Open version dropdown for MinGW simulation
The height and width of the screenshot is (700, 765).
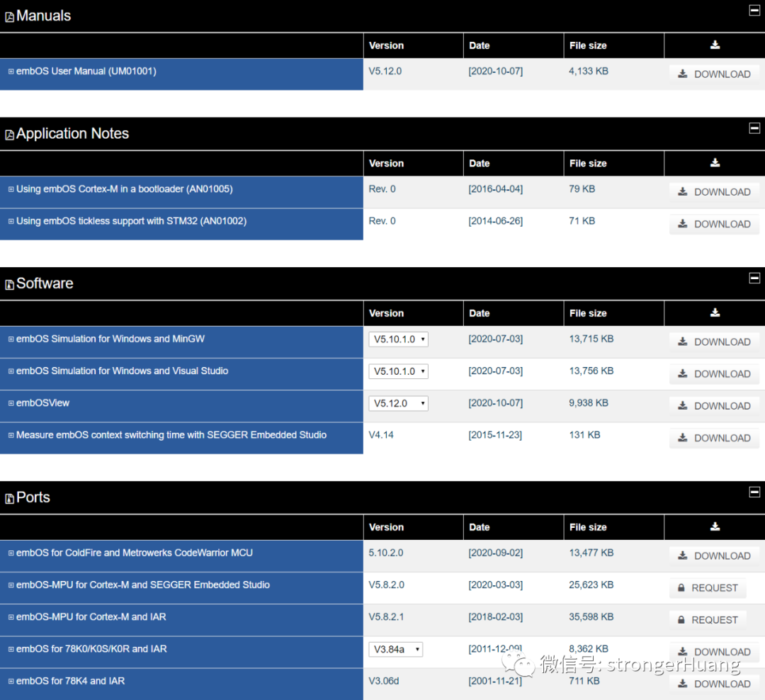(399, 339)
